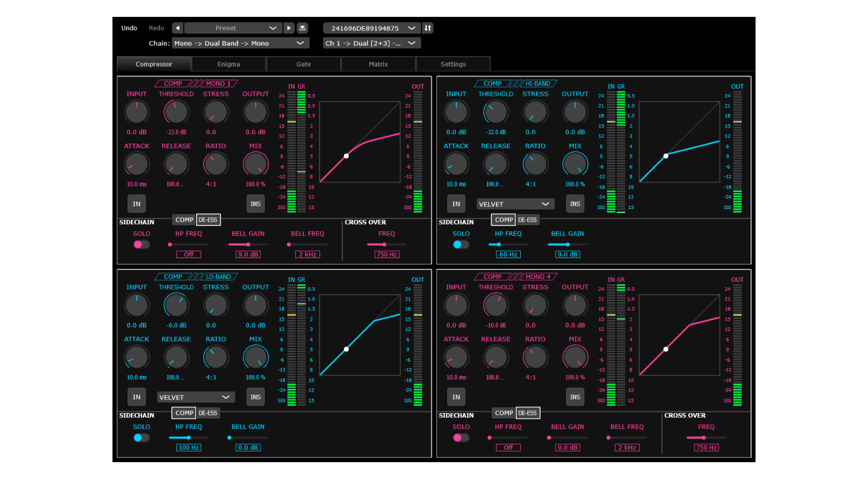This screenshot has width=868, height=479.
Task: Switch to the Enigma tab
Action: tap(229, 64)
